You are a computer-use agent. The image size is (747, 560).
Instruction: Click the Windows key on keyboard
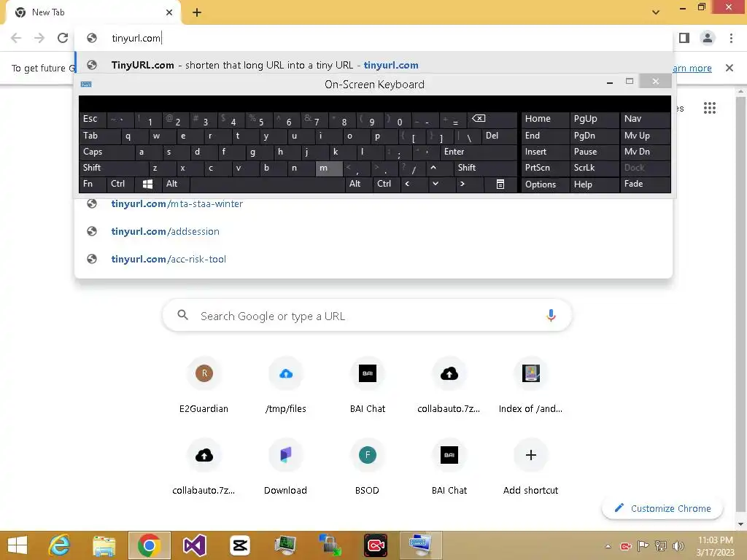point(147,184)
